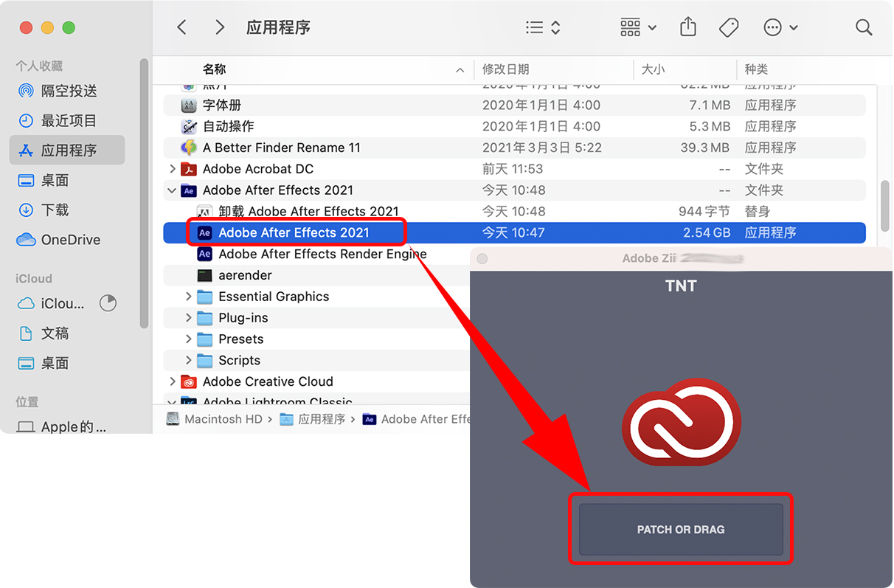Open iCloud Drive in the sidebar
The width and height of the screenshot is (894, 588).
tap(52, 303)
